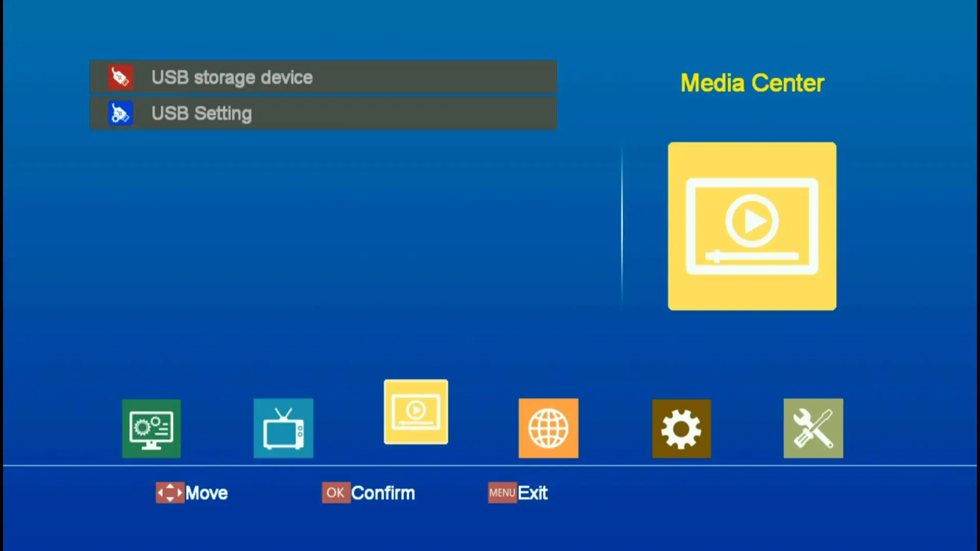The image size is (980, 551).
Task: Click the blue USB Setting icon
Action: coord(120,113)
